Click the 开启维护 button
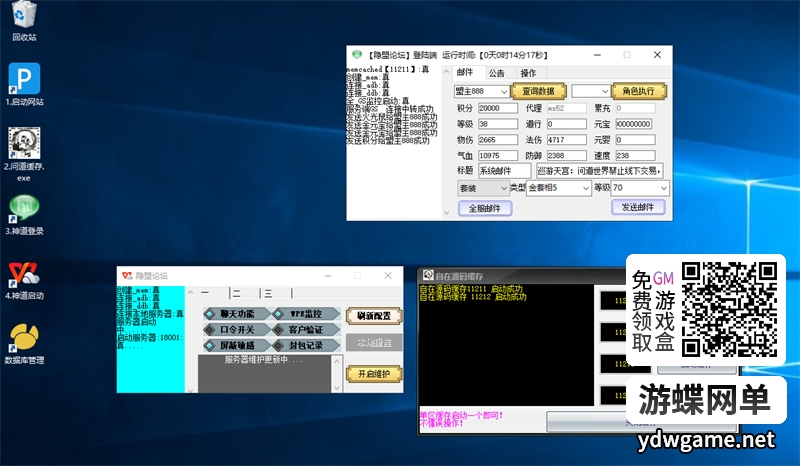Viewport: 800px width, 466px height. [x=374, y=374]
